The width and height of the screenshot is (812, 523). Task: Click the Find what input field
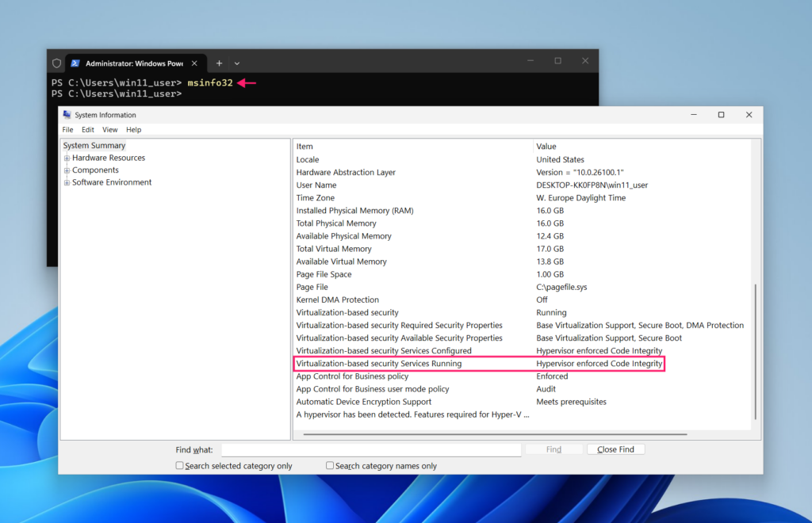[371, 450]
